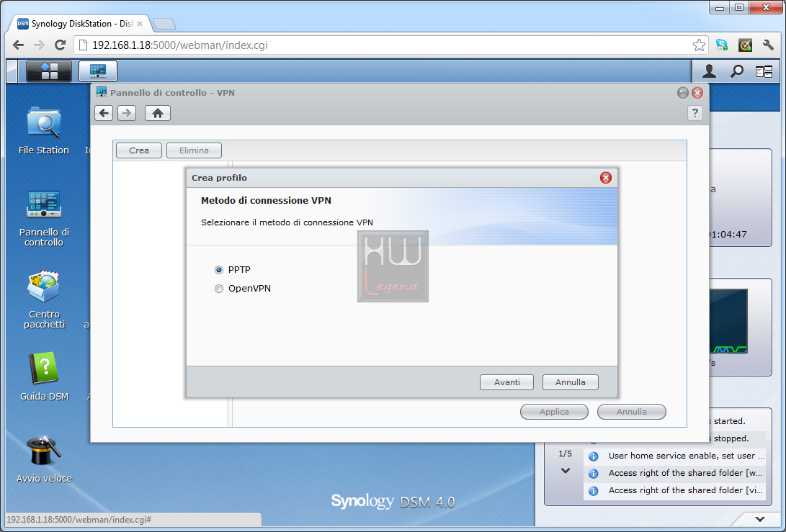
Task: Close the Pannello di controllo - VPN window
Action: coord(697,93)
